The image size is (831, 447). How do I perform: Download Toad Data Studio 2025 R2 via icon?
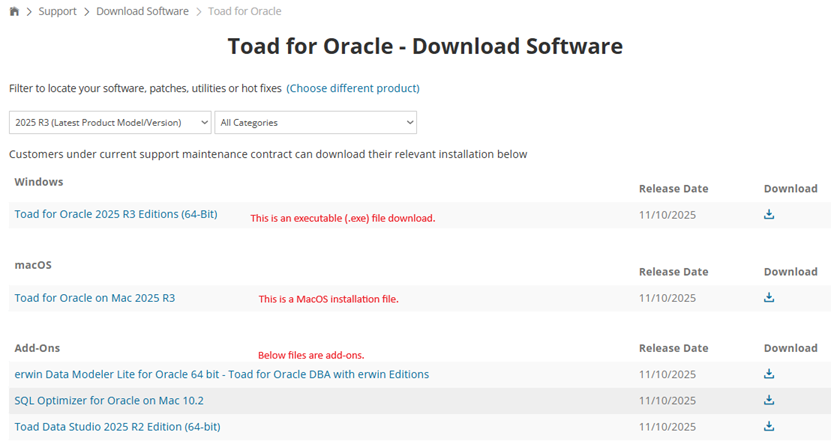pos(769,426)
